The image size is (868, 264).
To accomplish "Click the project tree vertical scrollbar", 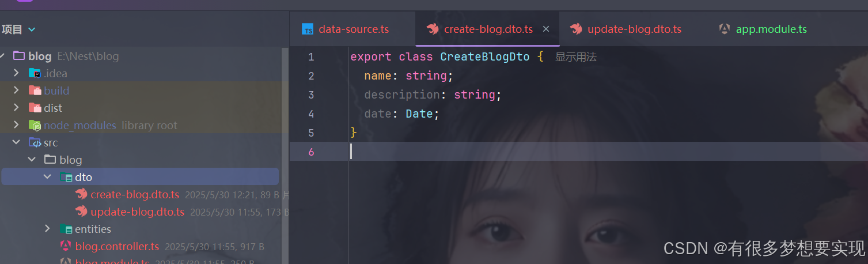I will click(285, 156).
